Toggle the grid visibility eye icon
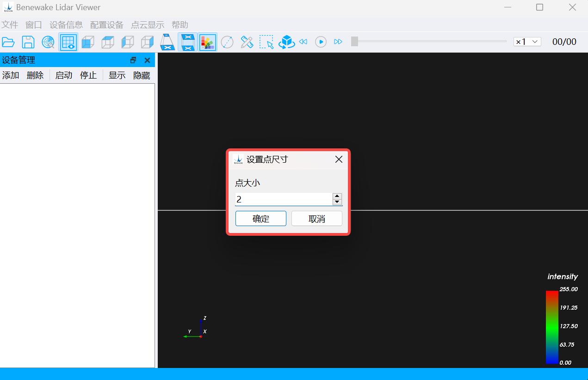588x380 pixels. [x=68, y=42]
